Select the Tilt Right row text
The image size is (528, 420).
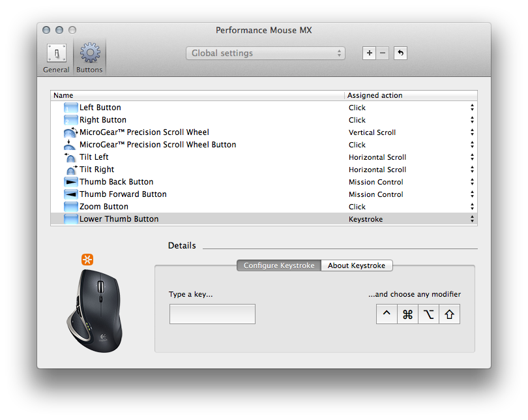[x=96, y=170]
